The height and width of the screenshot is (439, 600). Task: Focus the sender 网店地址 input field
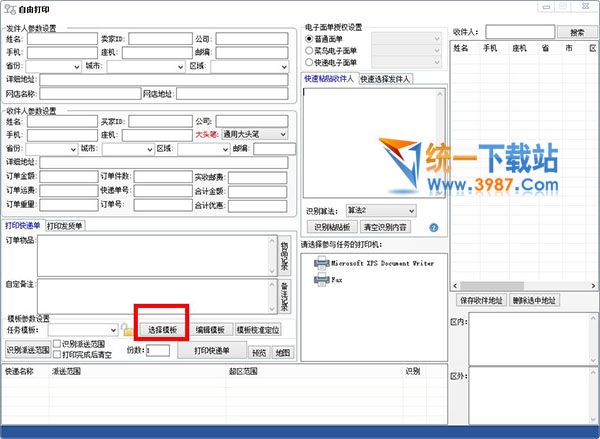pyautogui.click(x=232, y=93)
